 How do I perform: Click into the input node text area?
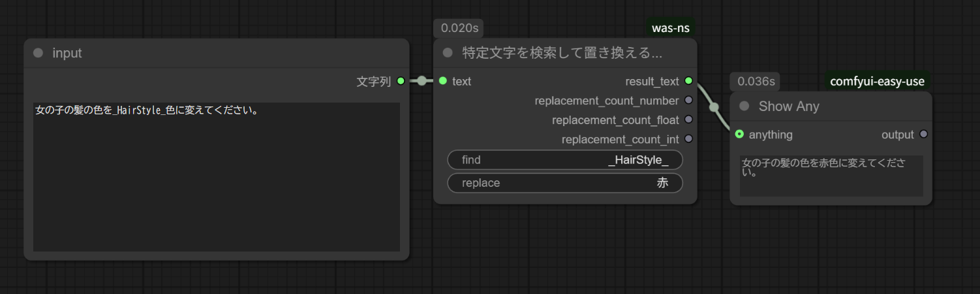(x=217, y=177)
